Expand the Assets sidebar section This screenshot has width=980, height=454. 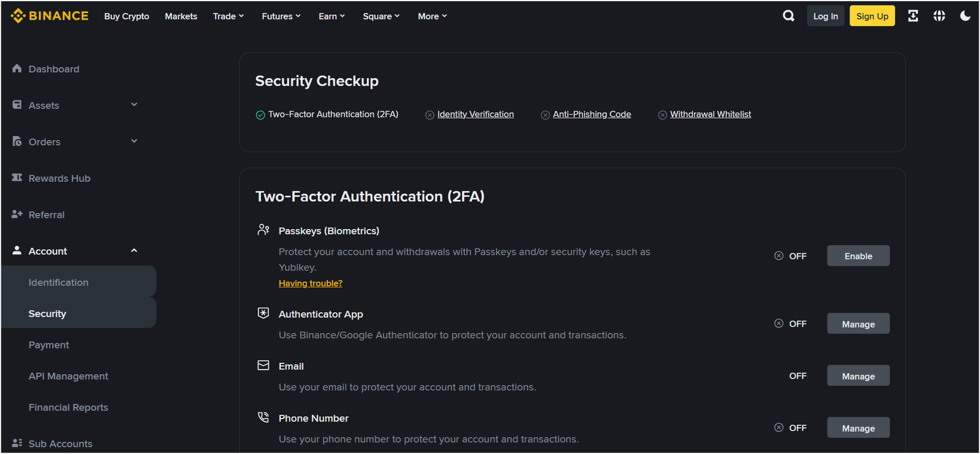tap(134, 105)
